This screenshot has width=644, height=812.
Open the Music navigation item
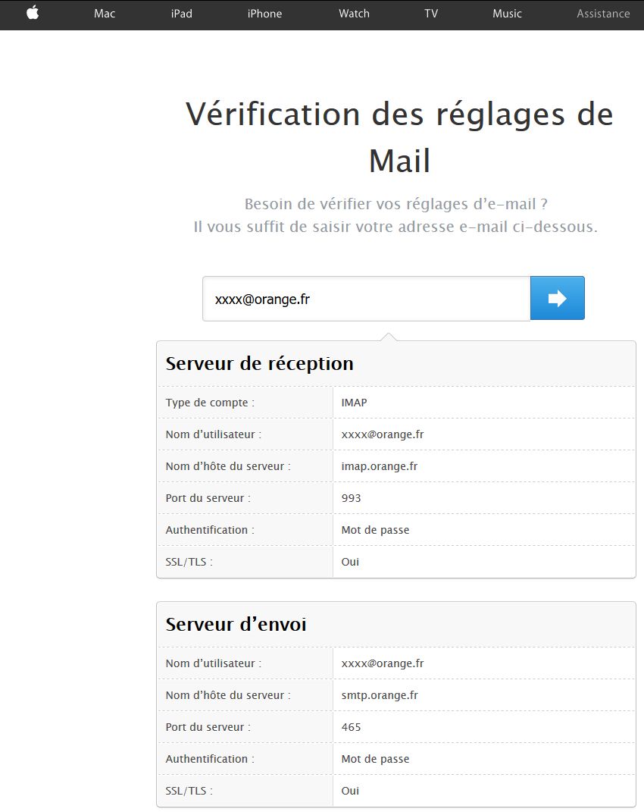click(x=507, y=14)
